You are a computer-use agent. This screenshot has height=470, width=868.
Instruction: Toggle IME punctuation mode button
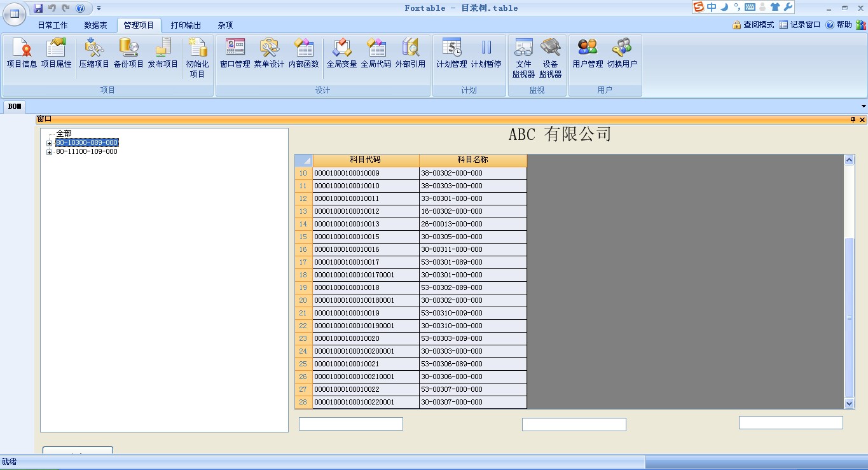click(737, 7)
